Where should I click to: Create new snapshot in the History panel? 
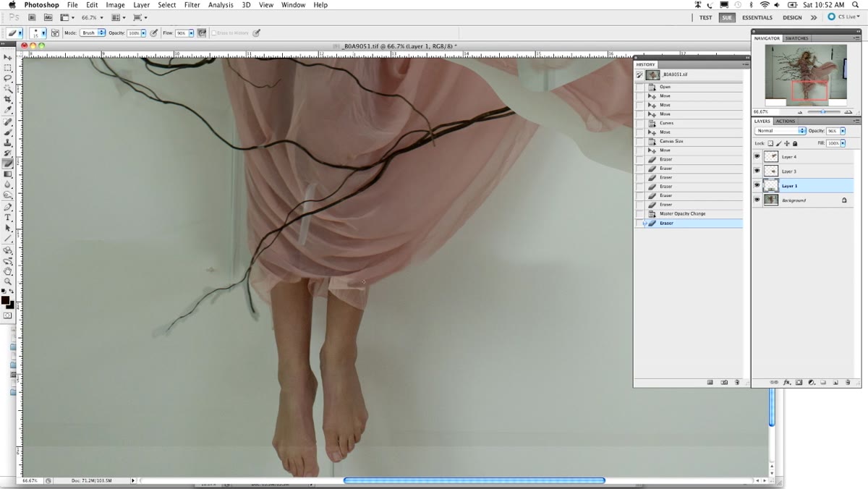tap(724, 382)
